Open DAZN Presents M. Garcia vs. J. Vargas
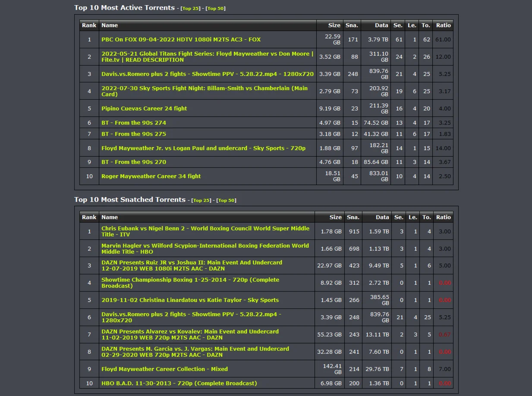Image resolution: width=532 pixels, height=396 pixels. coord(195,352)
